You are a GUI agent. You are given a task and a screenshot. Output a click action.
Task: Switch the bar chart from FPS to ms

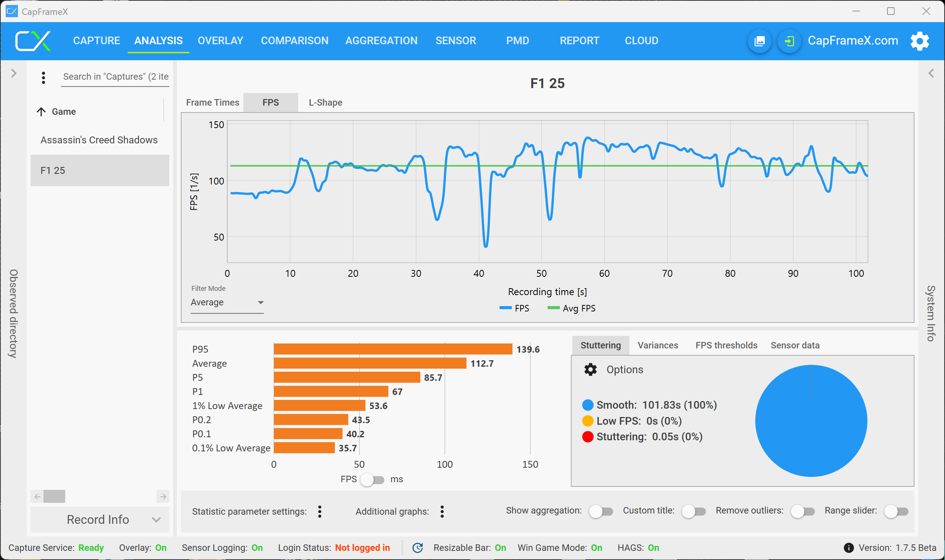pos(373,480)
